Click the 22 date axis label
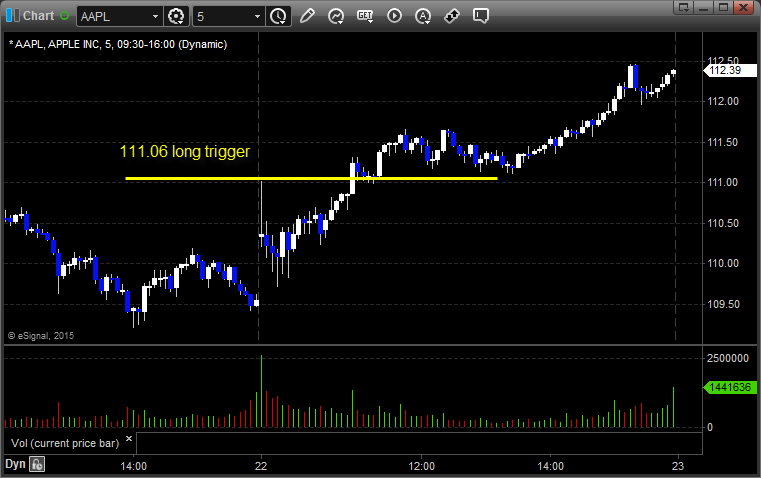 click(261, 466)
